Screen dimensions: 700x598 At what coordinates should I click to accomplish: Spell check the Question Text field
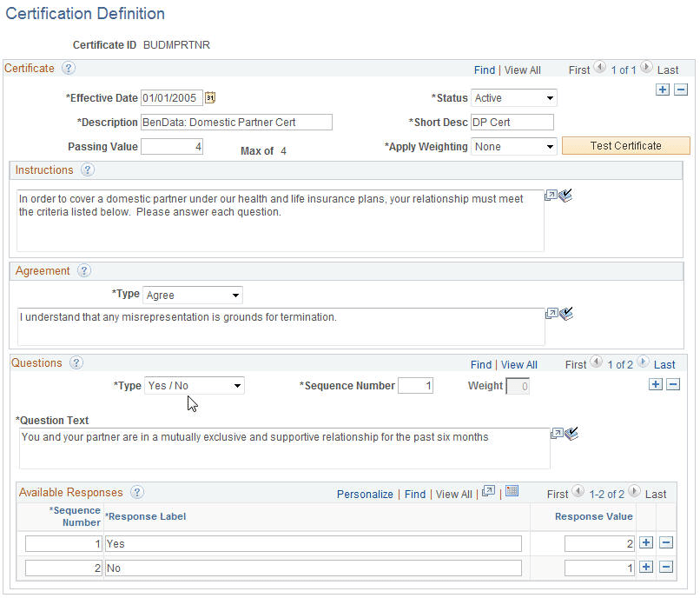tap(571, 434)
